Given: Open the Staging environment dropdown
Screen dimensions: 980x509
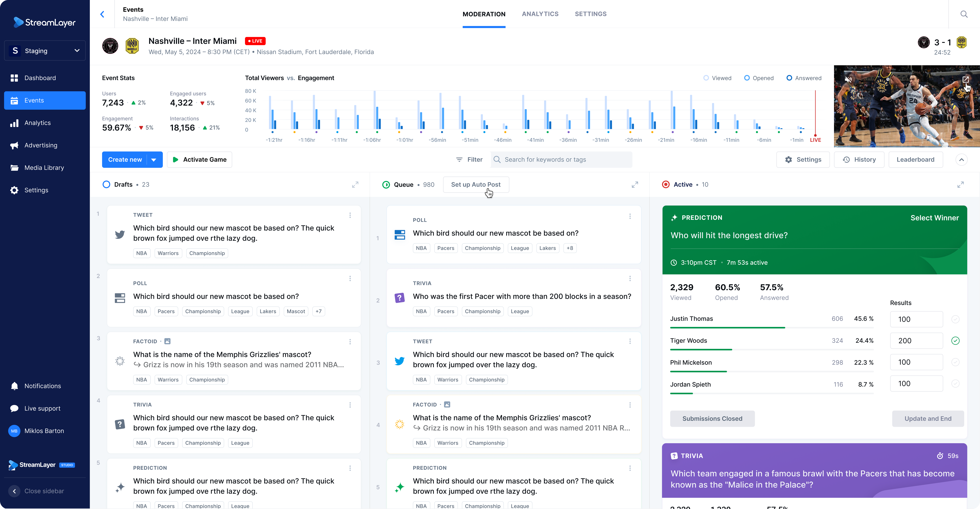Looking at the screenshot, I should (x=45, y=51).
